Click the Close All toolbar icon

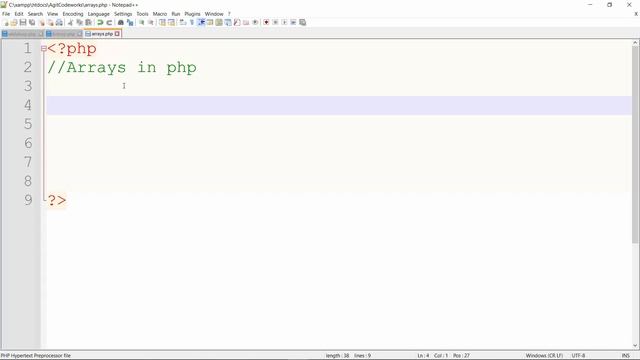[51, 22]
